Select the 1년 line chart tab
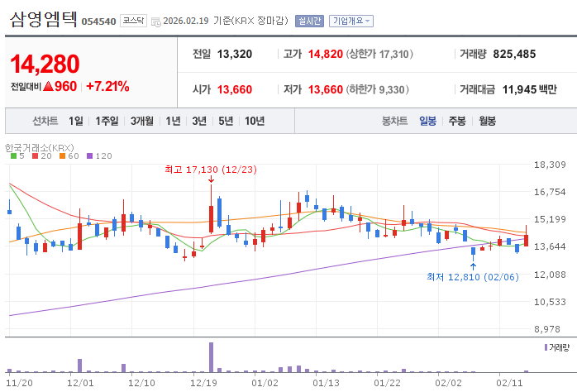The width and height of the screenshot is (577, 392). 173,121
